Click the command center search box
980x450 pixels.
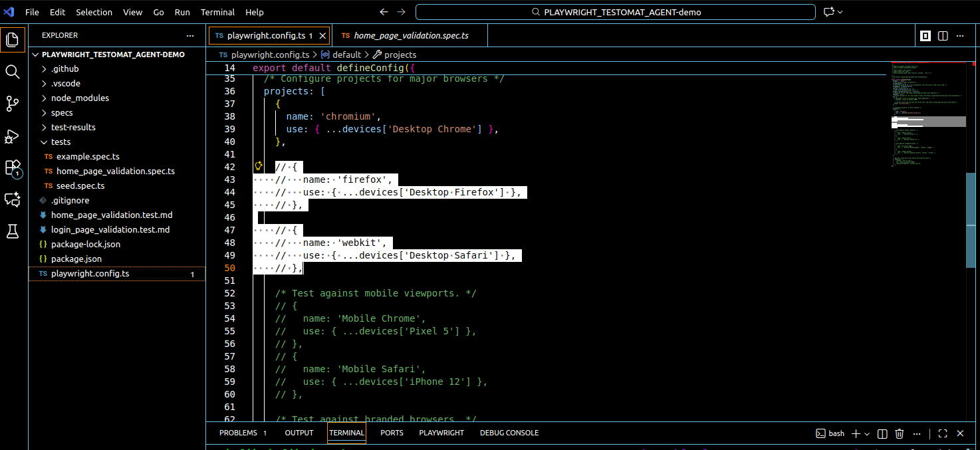tap(615, 12)
